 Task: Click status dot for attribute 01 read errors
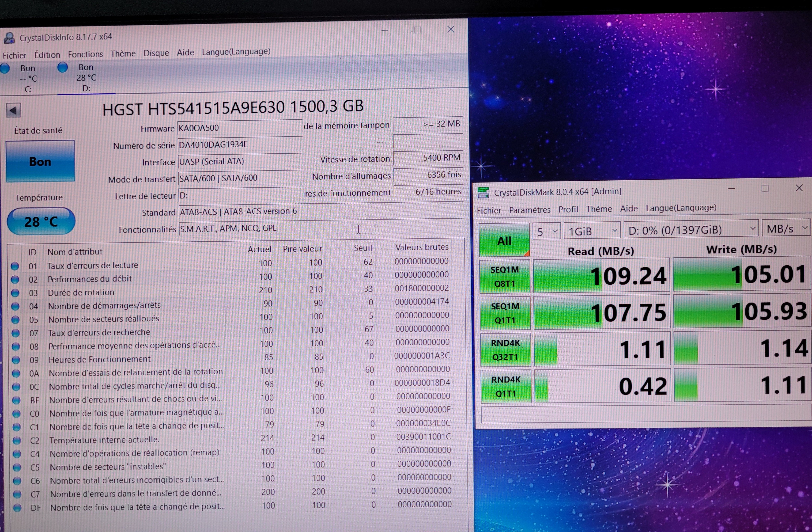click(x=15, y=266)
